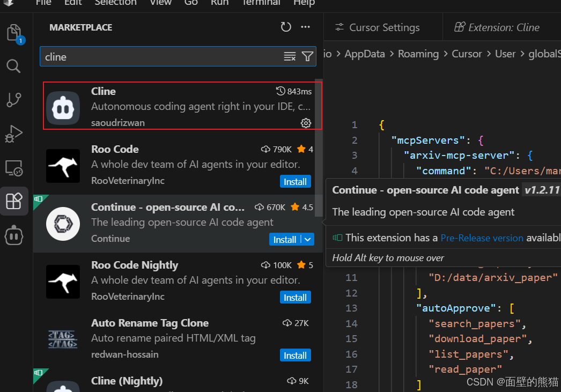Clear extensions search results icon
The image size is (561, 392).
click(290, 56)
